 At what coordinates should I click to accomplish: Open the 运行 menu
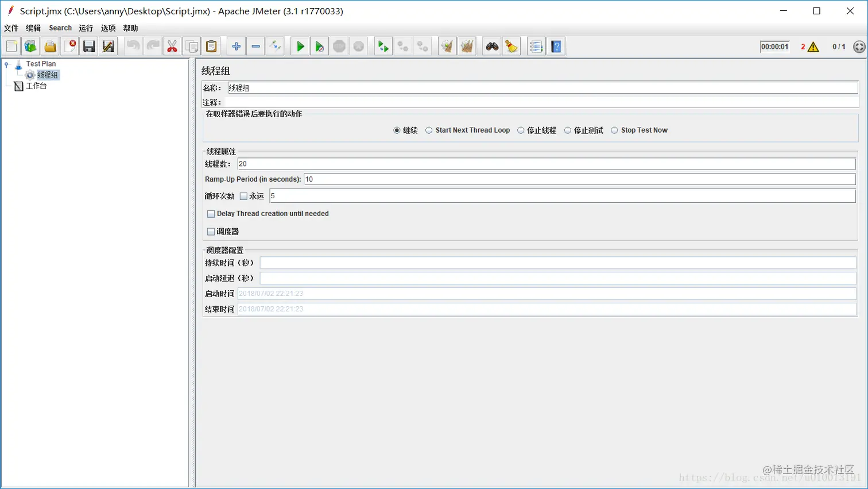[x=86, y=28]
